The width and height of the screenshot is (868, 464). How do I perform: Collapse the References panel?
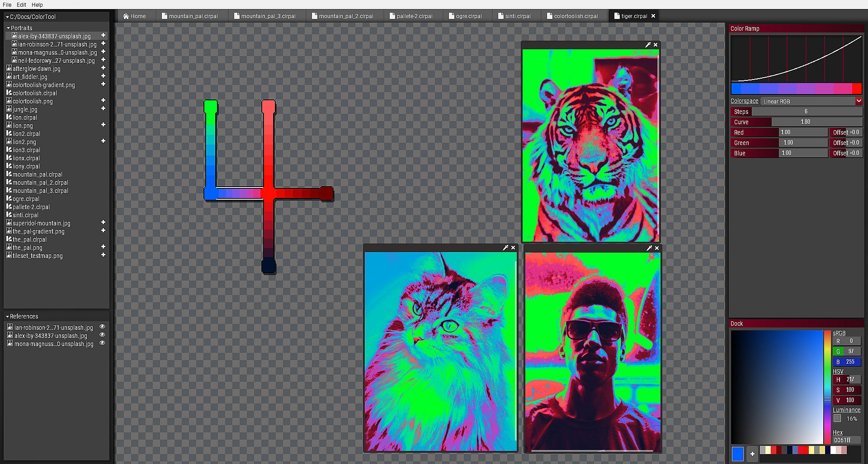click(7, 317)
